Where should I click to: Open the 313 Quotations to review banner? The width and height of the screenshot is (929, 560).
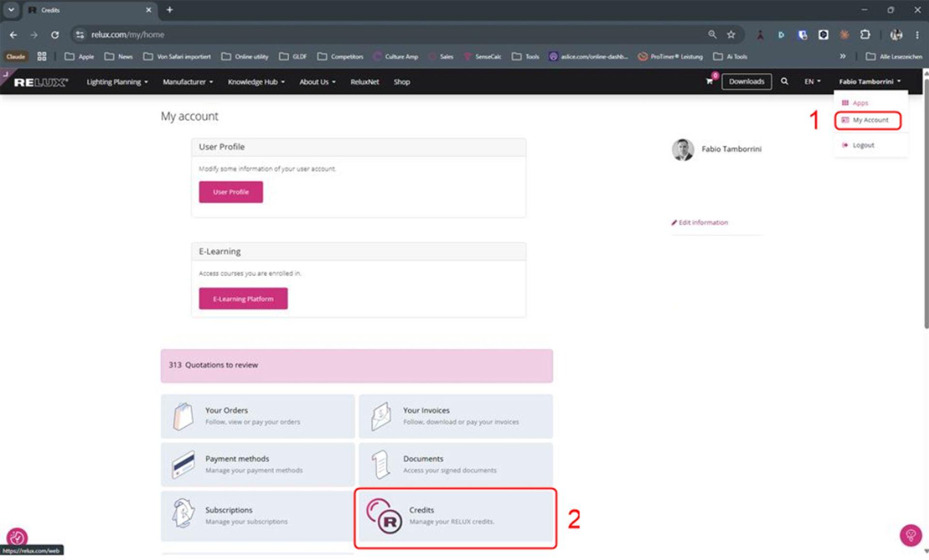click(x=357, y=366)
